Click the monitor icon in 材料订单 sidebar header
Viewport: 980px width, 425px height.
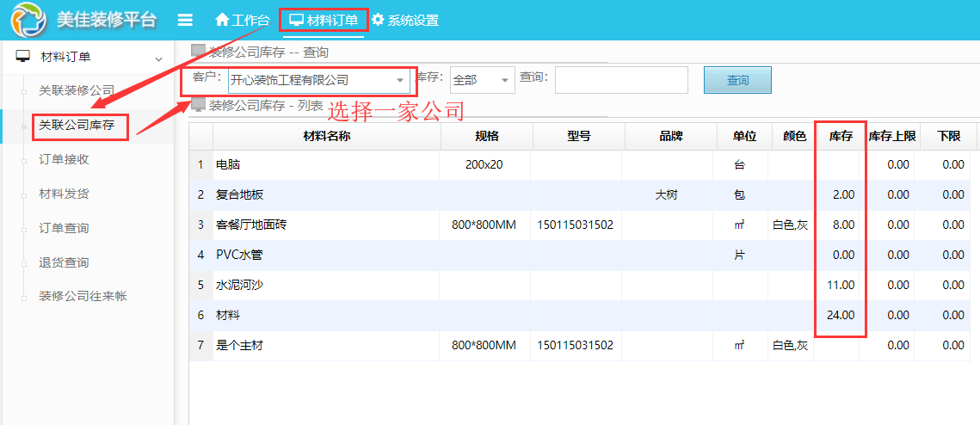pyautogui.click(x=23, y=58)
